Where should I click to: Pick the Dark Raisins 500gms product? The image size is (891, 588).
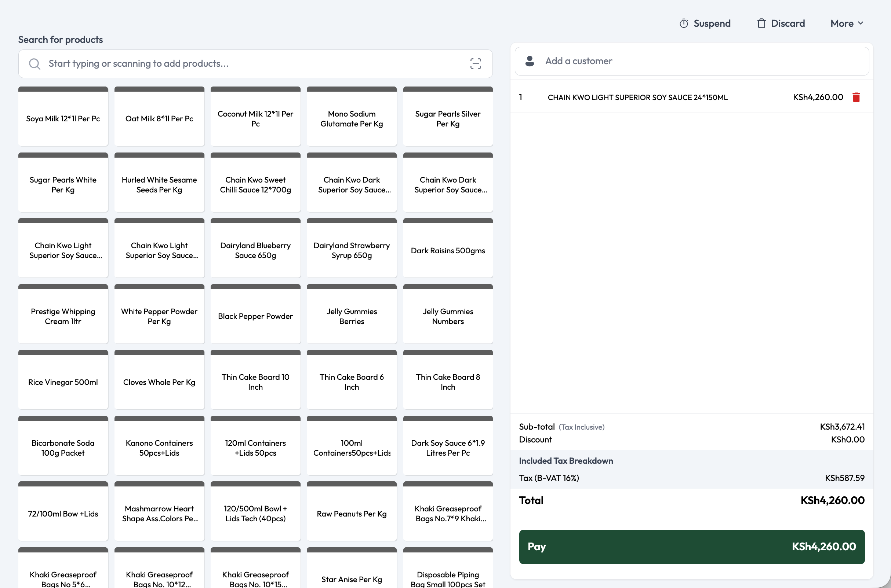(448, 248)
